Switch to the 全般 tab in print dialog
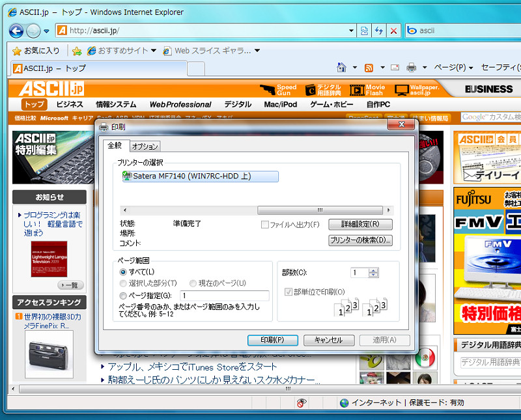The height and width of the screenshot is (420, 521). 115,146
